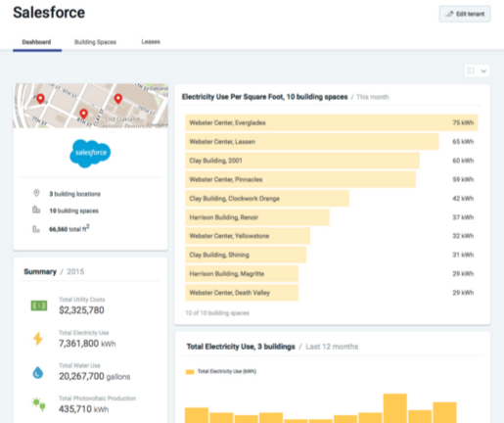Open the Building Spaces tab
Viewport: 504px width, 423px height.
click(95, 42)
